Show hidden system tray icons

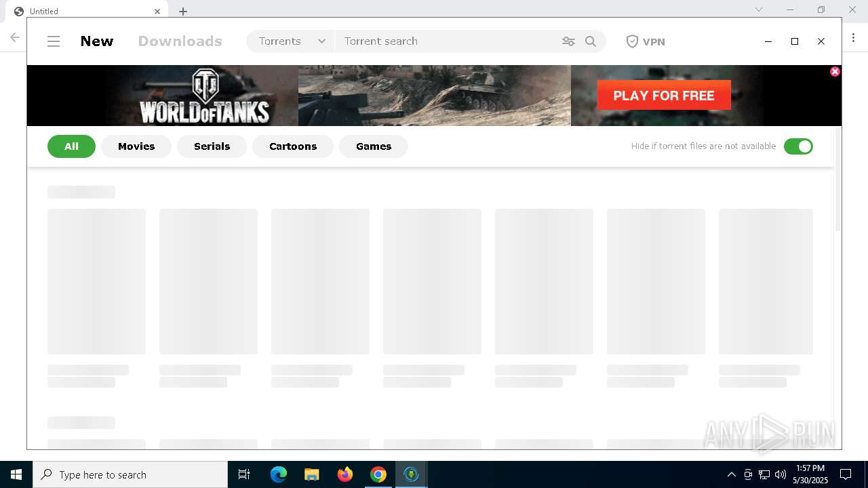click(731, 474)
